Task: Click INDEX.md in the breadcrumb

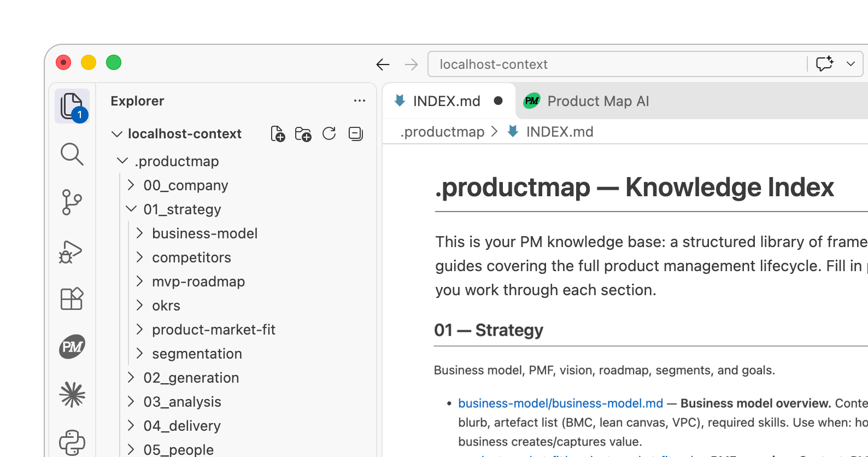Action: tap(560, 132)
